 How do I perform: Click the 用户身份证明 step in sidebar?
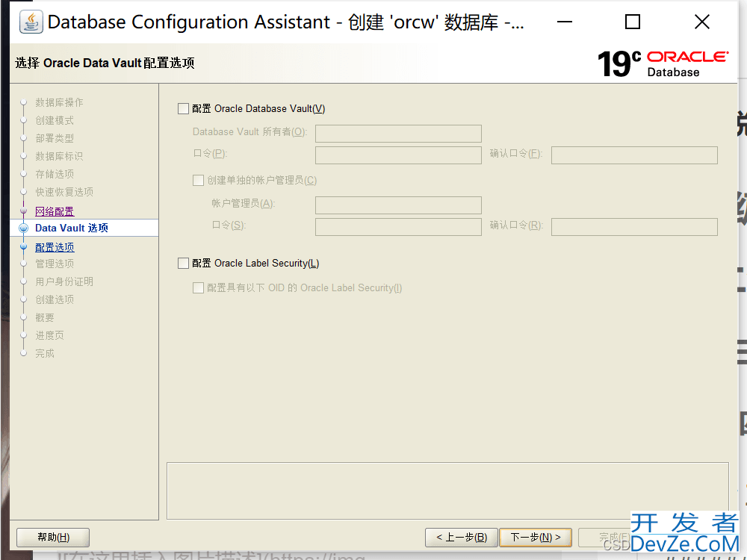pos(64,281)
